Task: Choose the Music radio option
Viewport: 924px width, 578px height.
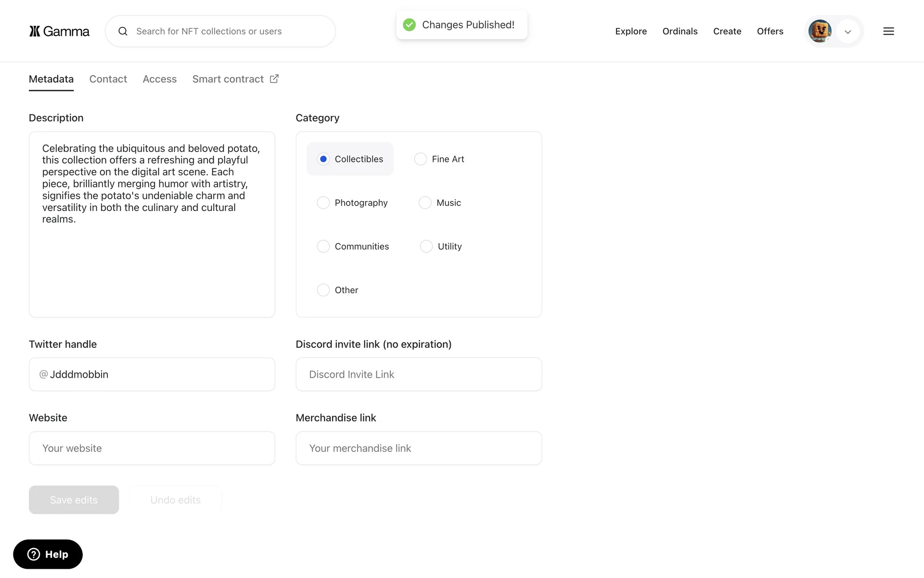Action: pos(425,203)
